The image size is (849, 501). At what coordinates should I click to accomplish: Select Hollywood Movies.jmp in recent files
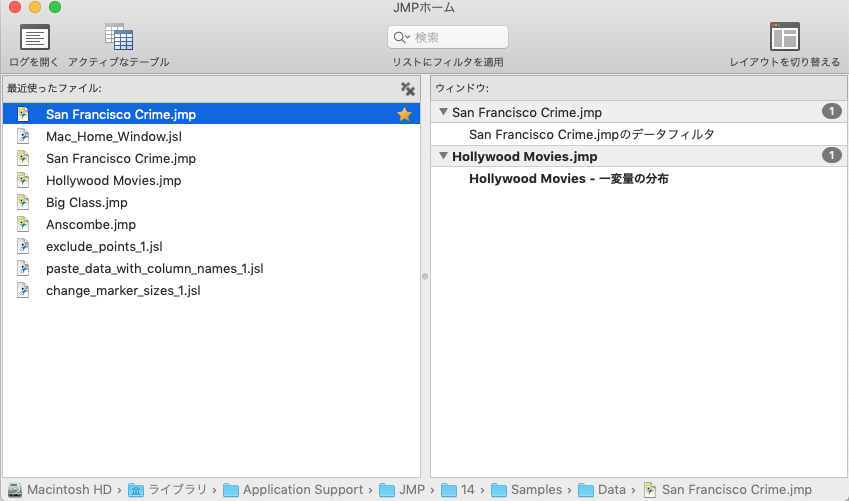(x=113, y=181)
